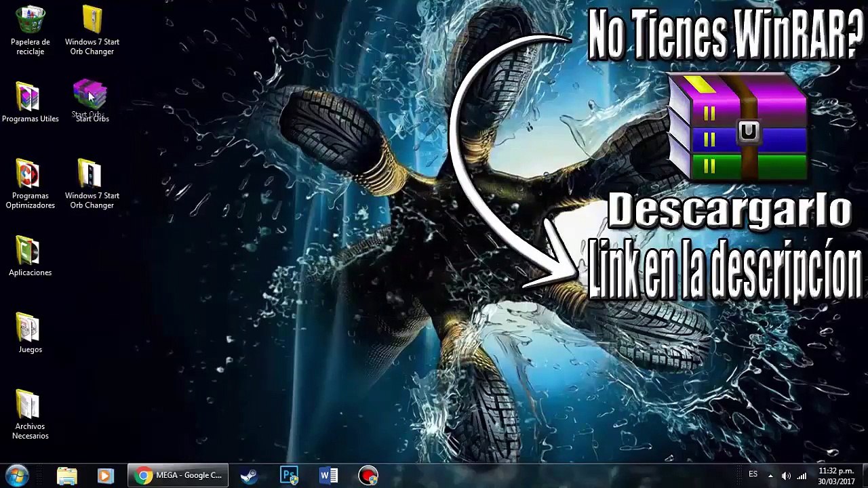
Task: Expand the hidden system tray icons arrow
Action: click(770, 476)
